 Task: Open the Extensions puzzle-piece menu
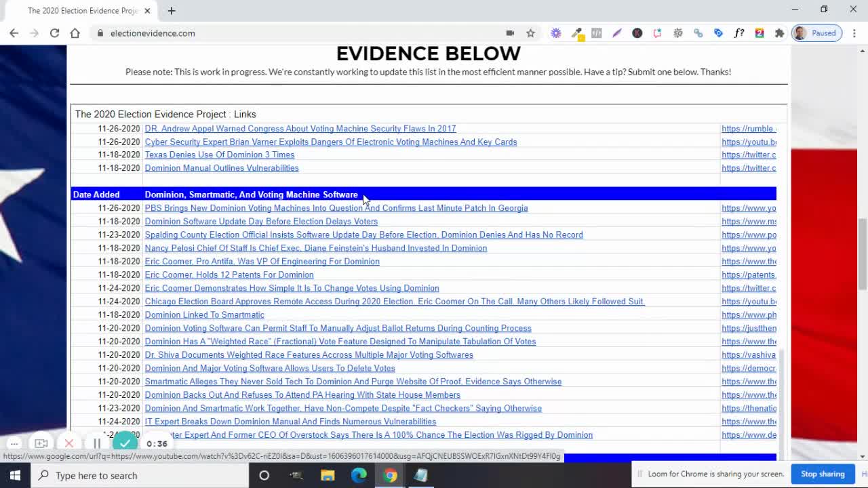coord(780,33)
